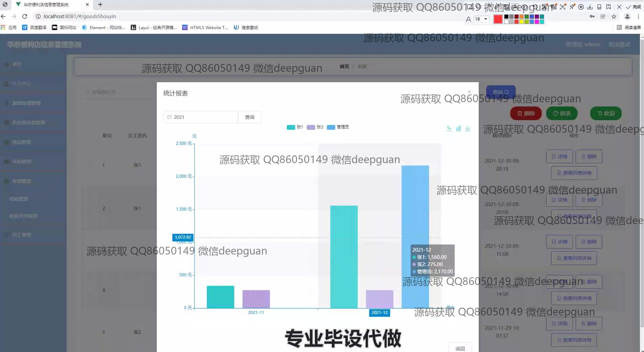Viewport: 644px width, 352px height.
Task: Toggle 管理员 series in chart legend
Action: click(338, 127)
